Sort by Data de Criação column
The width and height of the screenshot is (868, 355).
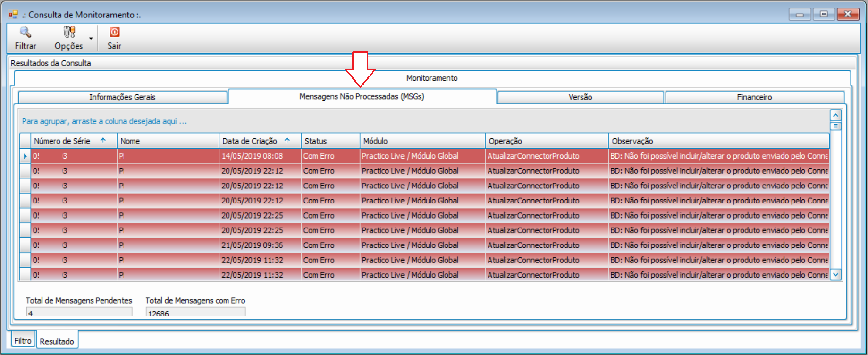tap(260, 141)
